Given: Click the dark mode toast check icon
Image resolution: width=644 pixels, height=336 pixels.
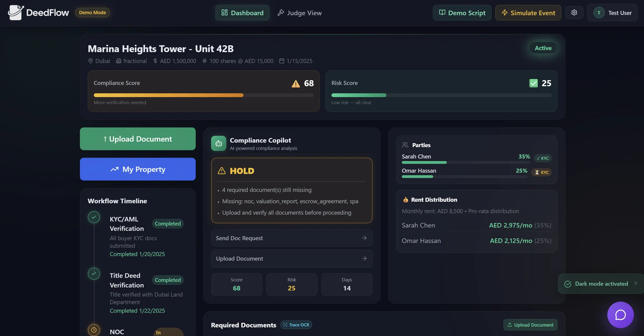Looking at the screenshot, I should point(568,284).
